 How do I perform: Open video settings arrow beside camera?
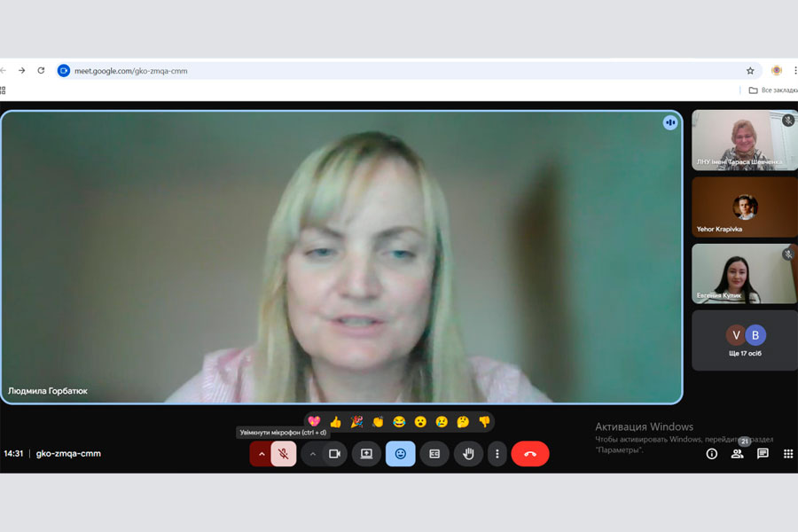312,454
